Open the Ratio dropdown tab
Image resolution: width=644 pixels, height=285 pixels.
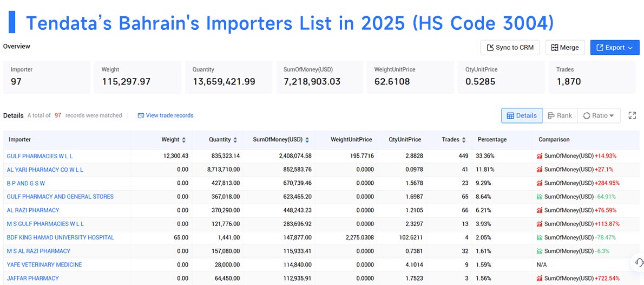599,115
